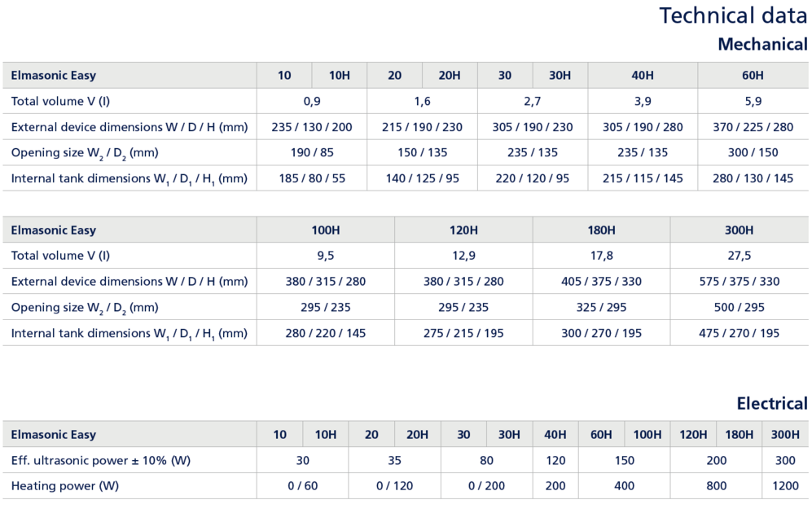
Task: Click the Technical data heading
Action: [x=733, y=15]
